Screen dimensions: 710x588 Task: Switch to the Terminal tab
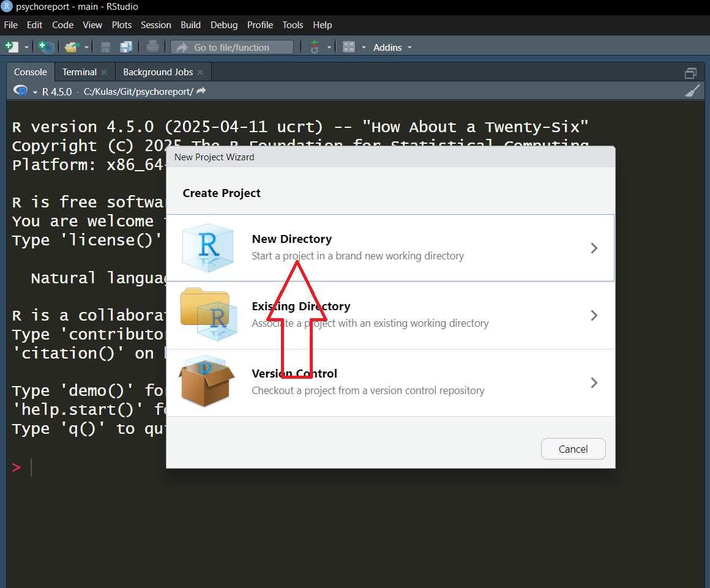click(x=80, y=72)
